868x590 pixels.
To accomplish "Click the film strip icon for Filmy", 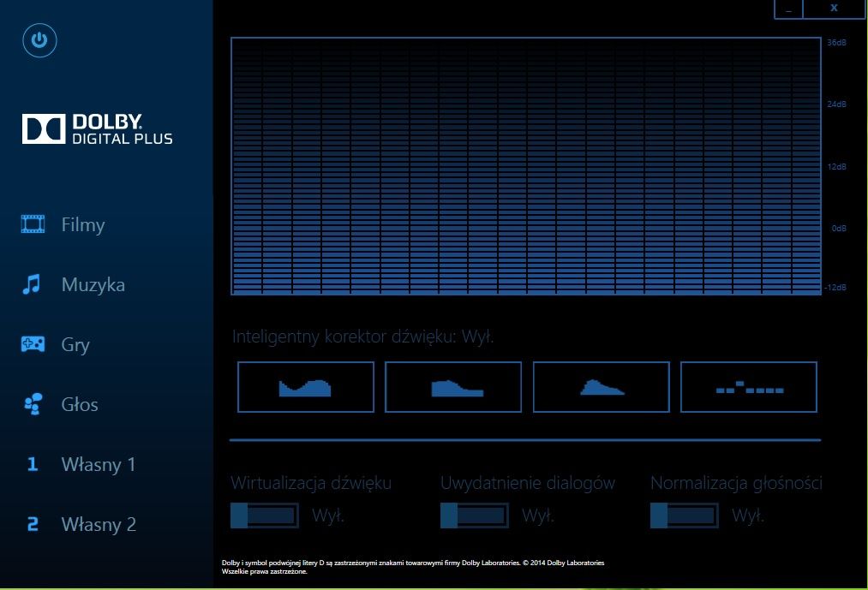I will click(33, 224).
